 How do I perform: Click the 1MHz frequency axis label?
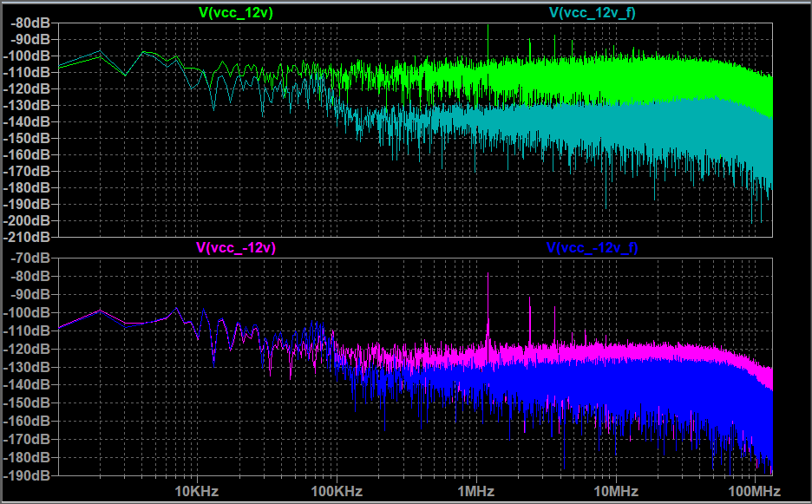(476, 490)
